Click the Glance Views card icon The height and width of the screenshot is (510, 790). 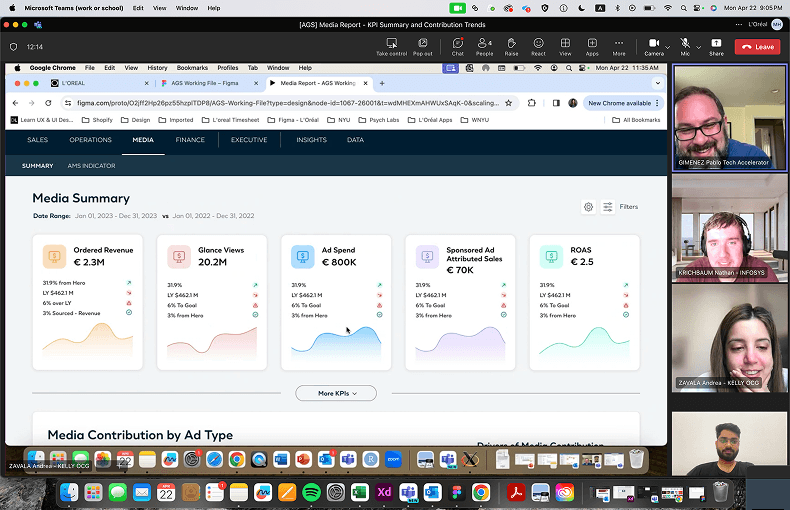click(x=179, y=257)
